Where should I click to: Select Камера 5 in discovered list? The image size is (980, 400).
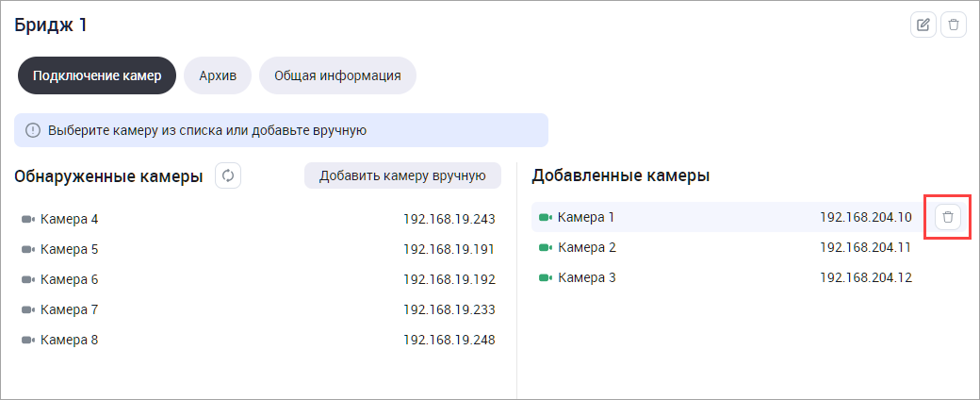click(x=69, y=249)
